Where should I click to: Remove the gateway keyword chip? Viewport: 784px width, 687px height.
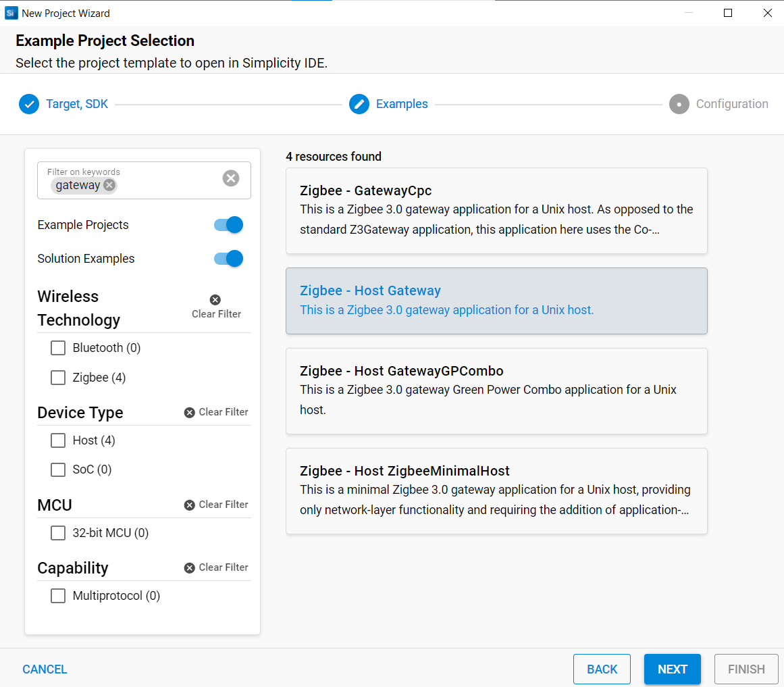[109, 185]
